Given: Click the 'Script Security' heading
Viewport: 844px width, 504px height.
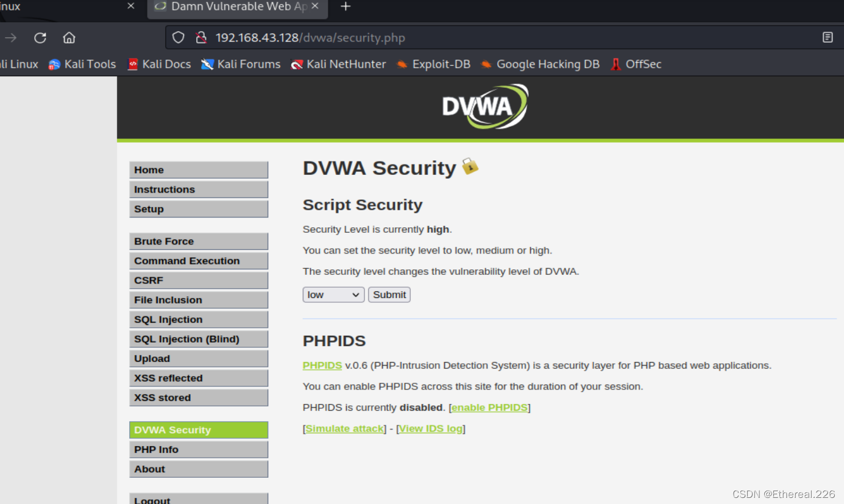Looking at the screenshot, I should coord(363,205).
